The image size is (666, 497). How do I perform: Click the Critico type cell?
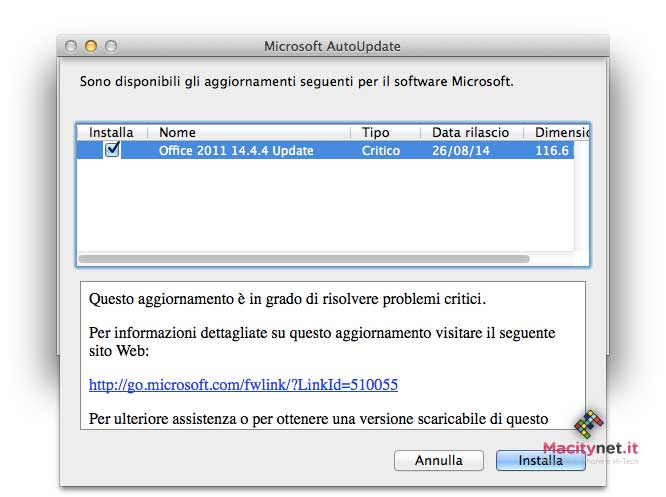[381, 151]
